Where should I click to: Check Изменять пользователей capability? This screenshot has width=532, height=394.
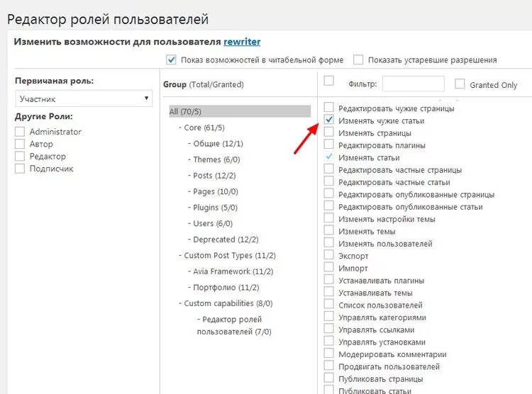click(x=328, y=242)
